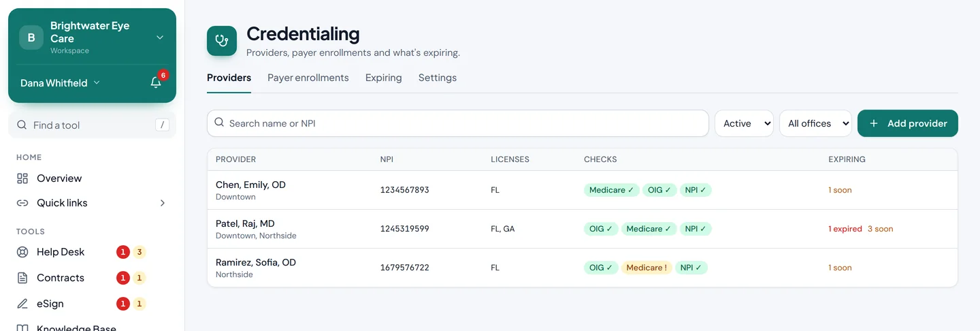Click Emily Chen's OIG ✓ chip

[659, 190]
